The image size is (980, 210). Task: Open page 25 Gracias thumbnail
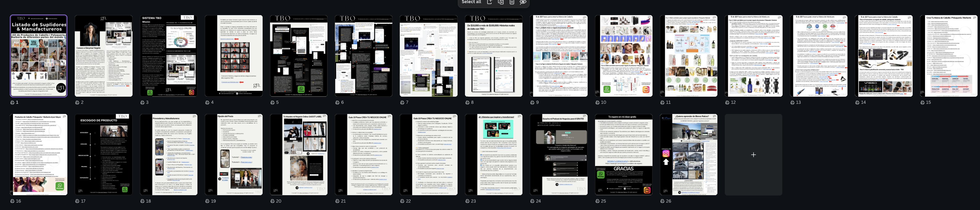click(x=623, y=154)
